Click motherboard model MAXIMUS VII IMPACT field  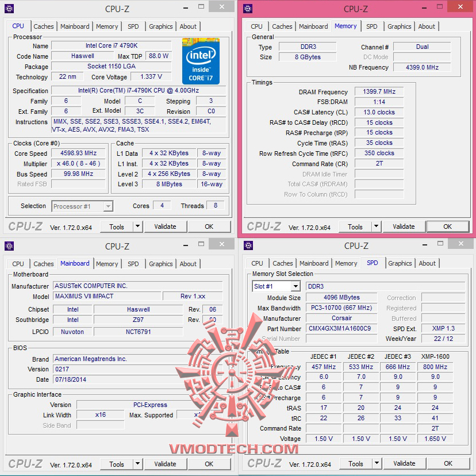click(107, 296)
